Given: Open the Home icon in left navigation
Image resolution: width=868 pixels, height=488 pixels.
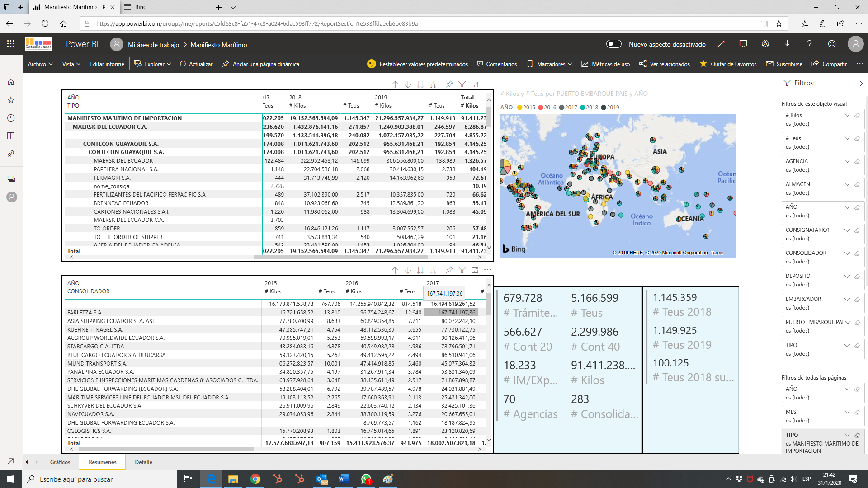Looking at the screenshot, I should (11, 82).
